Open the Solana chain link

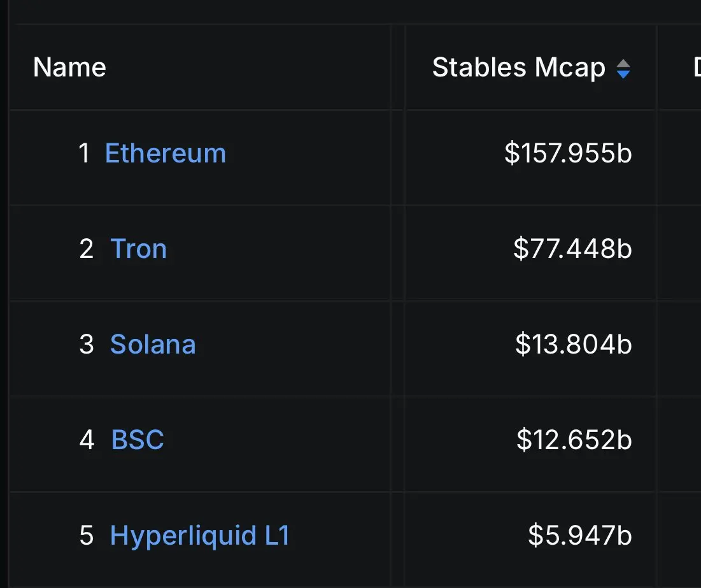coord(153,344)
